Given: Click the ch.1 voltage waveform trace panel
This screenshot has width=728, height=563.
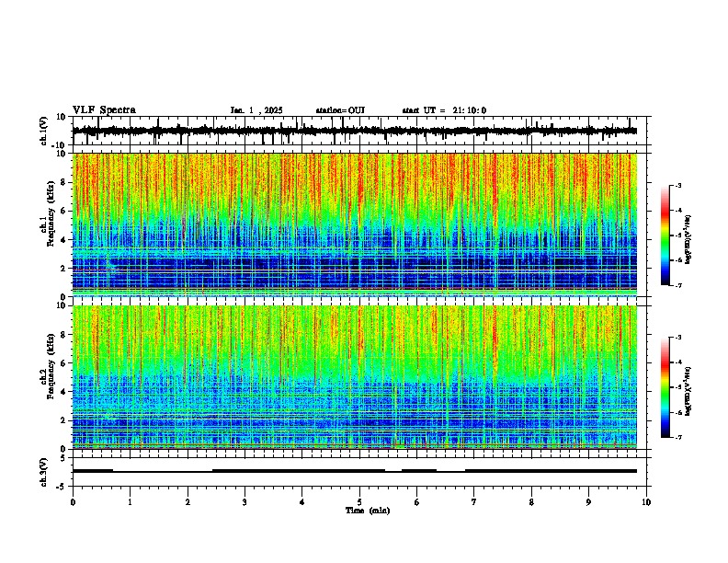Looking at the screenshot, I should [361, 131].
